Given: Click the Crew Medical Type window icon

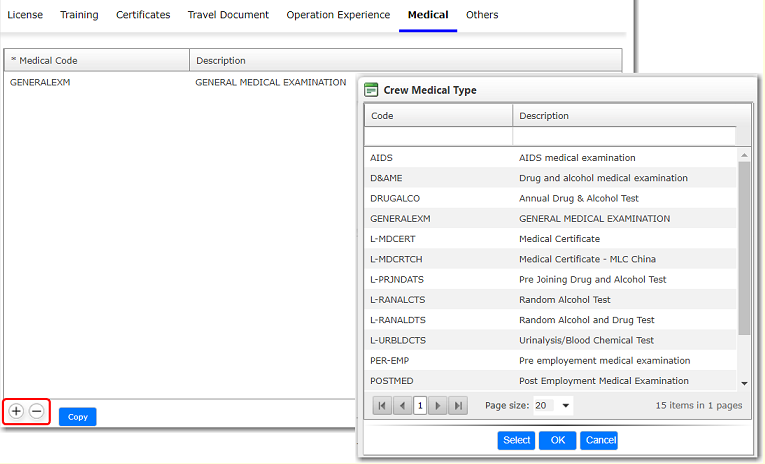Looking at the screenshot, I should click(371, 90).
